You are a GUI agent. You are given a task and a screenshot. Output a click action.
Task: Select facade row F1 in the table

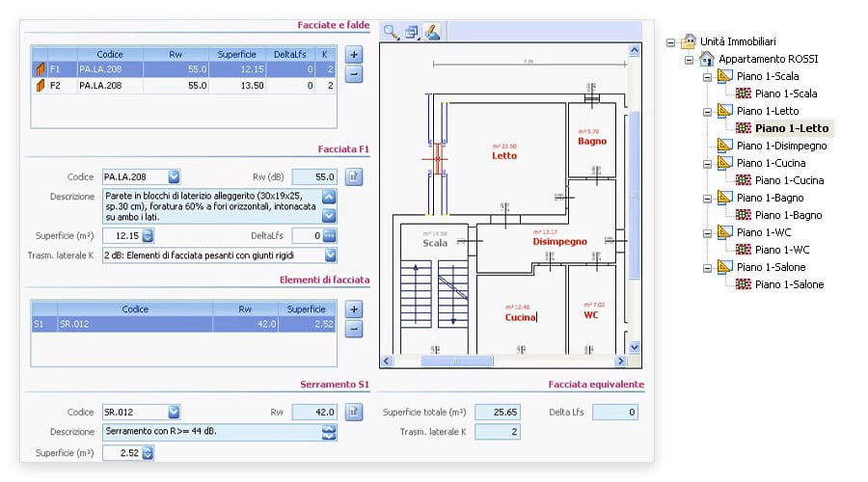[184, 69]
